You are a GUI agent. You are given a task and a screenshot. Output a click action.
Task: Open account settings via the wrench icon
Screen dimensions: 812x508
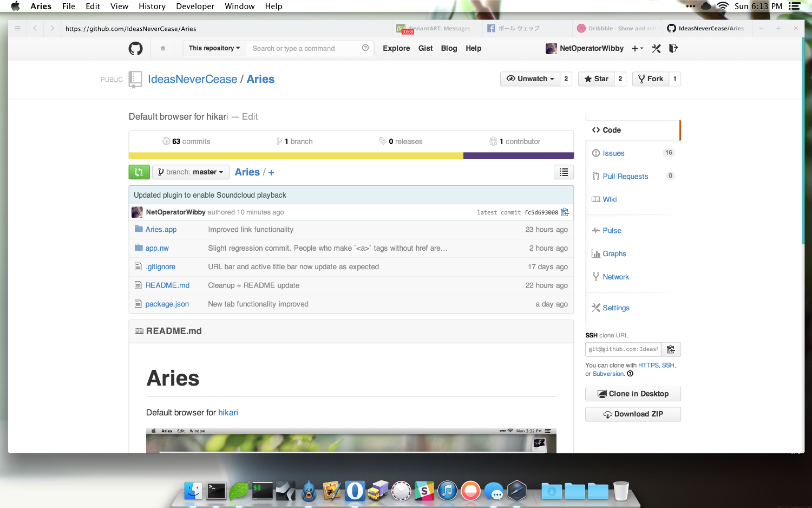point(656,48)
